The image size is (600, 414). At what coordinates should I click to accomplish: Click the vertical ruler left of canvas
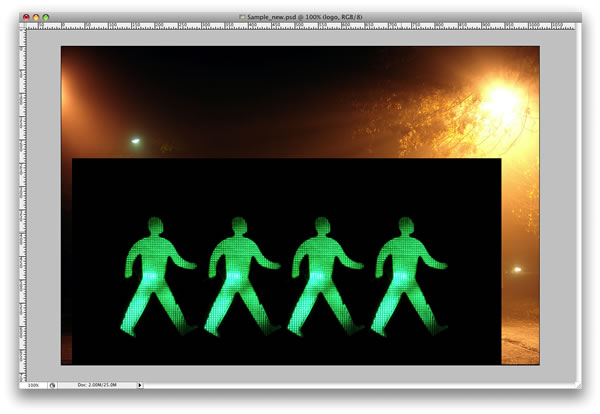(23, 205)
